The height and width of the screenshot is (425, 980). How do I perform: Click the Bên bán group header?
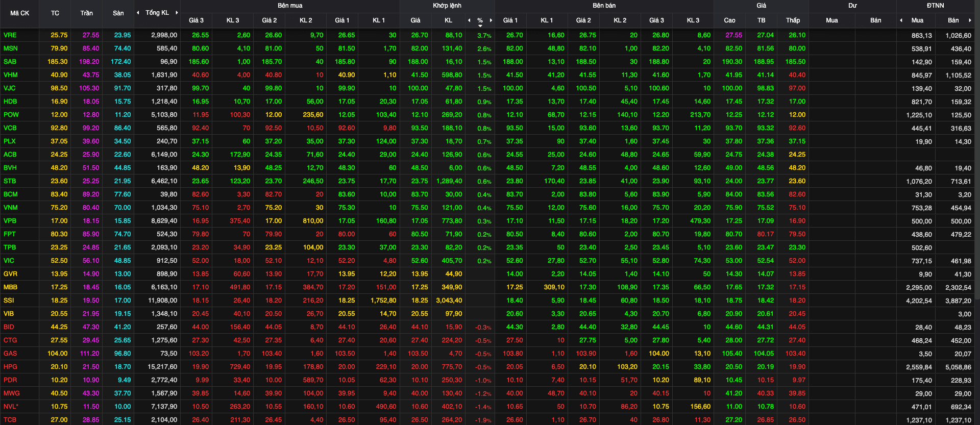(x=604, y=6)
